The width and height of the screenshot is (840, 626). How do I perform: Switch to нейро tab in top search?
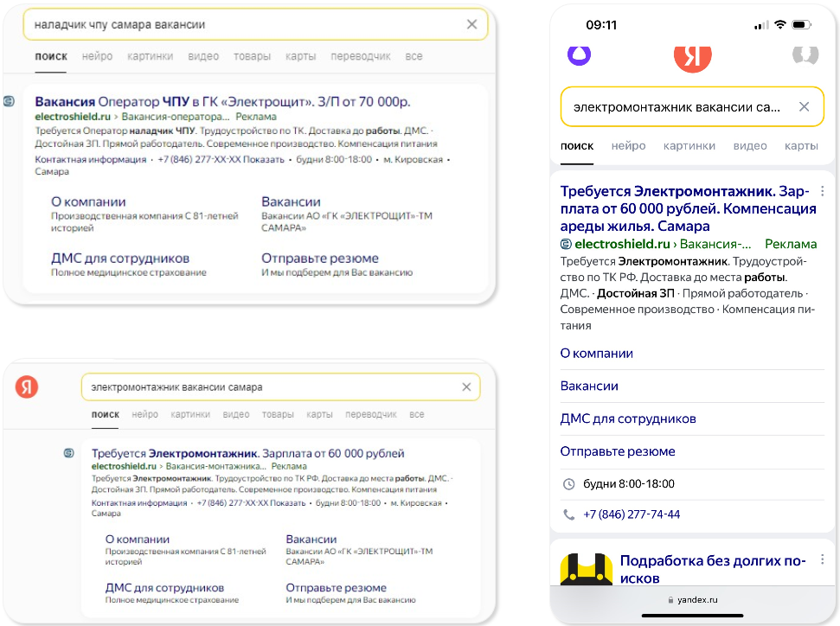[97, 56]
